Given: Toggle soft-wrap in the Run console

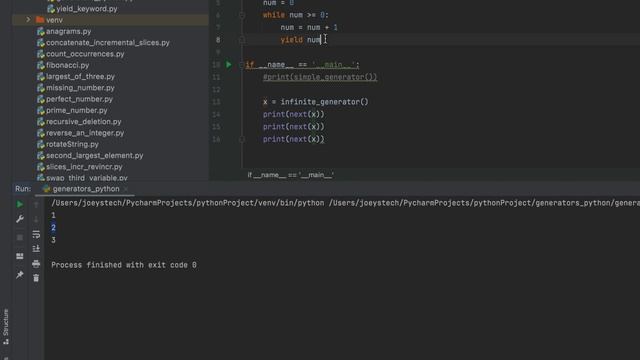Looking at the screenshot, I should [x=36, y=234].
